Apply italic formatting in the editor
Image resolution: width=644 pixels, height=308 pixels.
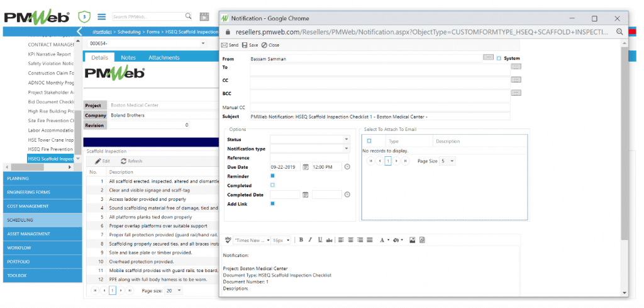point(311,240)
